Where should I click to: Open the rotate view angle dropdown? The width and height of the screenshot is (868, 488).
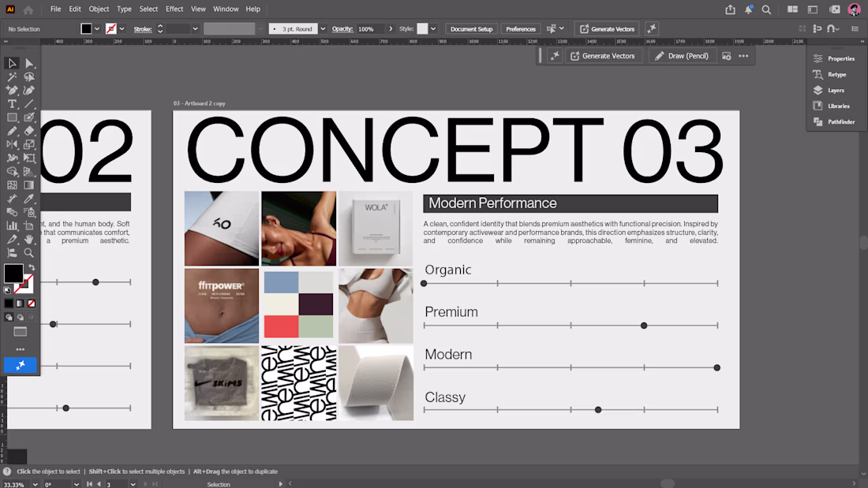[76, 484]
